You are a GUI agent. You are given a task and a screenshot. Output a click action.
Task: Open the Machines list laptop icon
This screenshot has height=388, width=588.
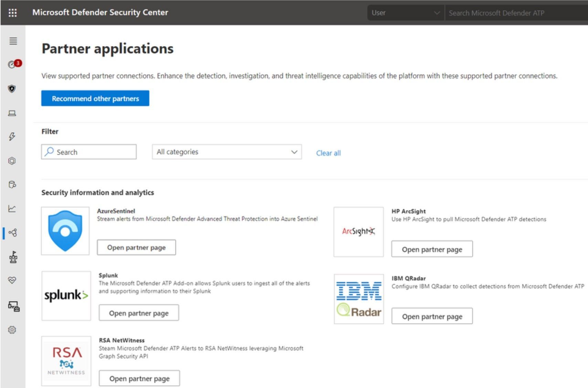tap(12, 112)
